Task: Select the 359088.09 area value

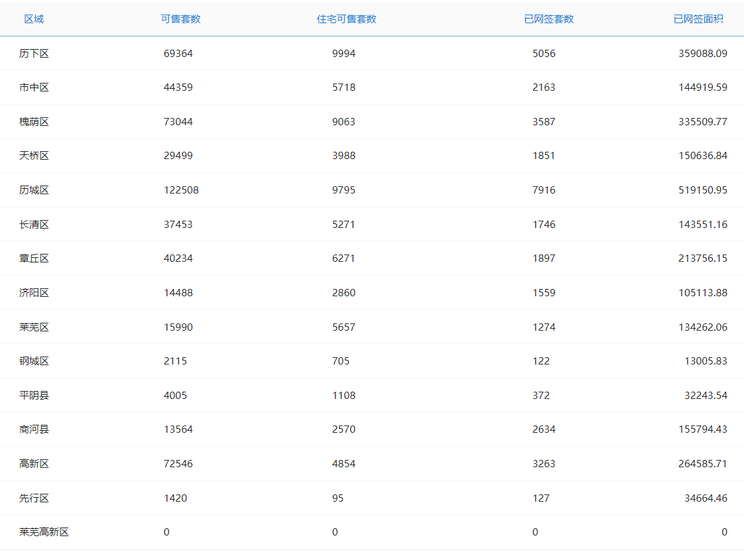Action: point(702,54)
